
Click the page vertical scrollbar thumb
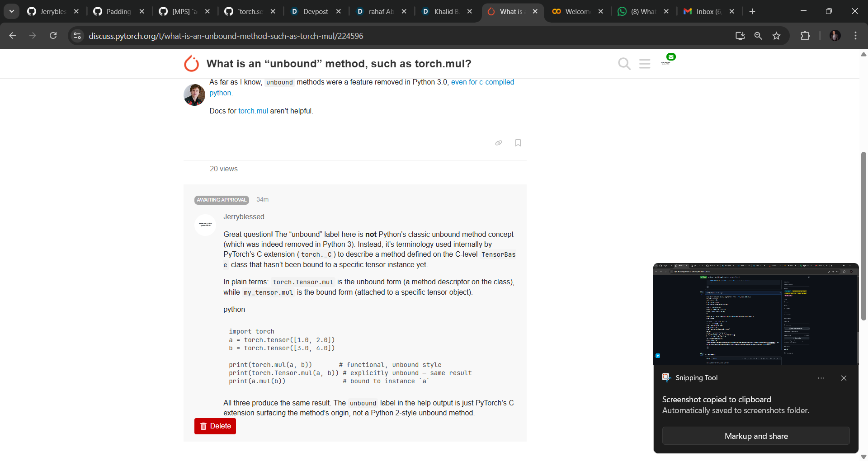[863, 236]
